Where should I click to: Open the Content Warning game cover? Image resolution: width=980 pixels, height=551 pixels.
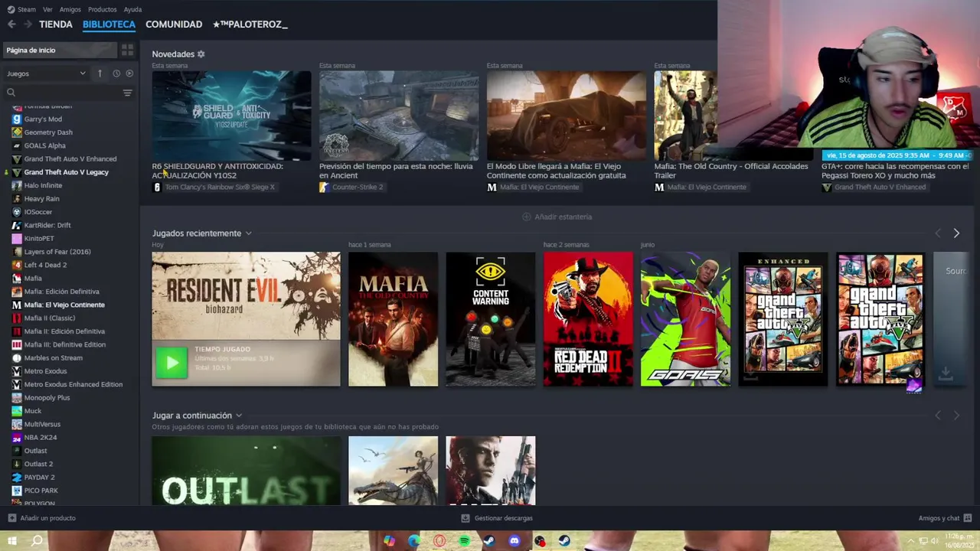(x=491, y=319)
